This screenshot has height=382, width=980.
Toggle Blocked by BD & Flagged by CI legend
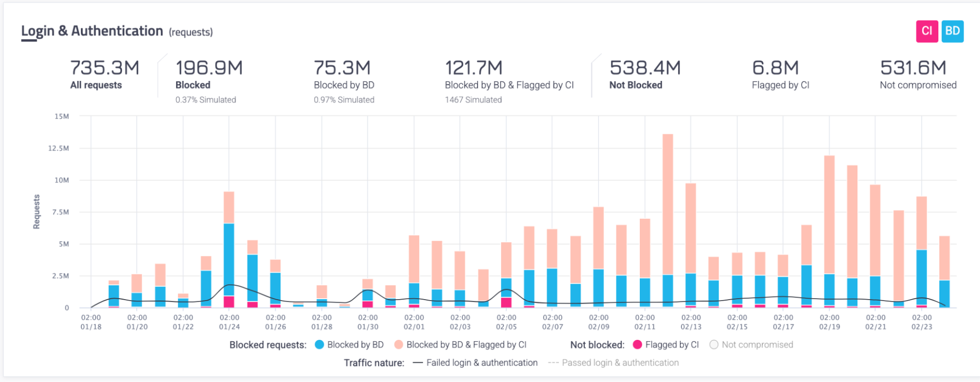pos(460,345)
